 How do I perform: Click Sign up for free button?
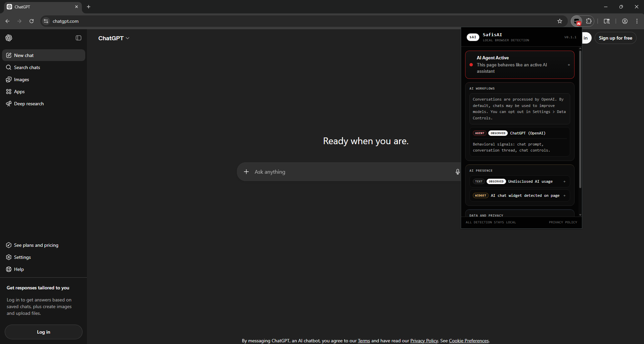pyautogui.click(x=615, y=38)
